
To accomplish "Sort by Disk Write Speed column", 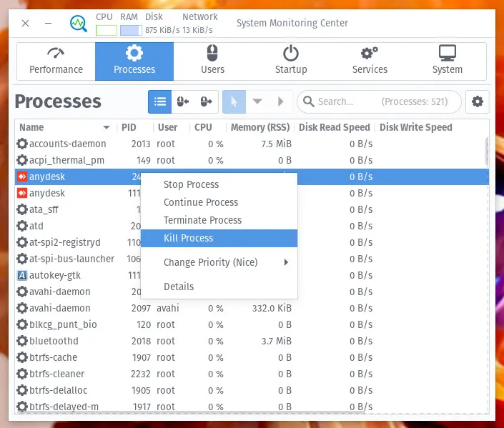I will click(x=415, y=127).
